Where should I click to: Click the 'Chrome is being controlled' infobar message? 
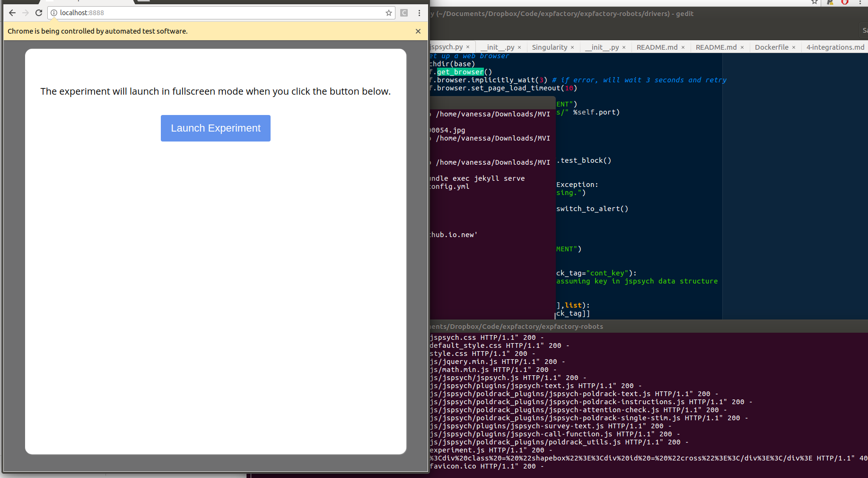[x=97, y=31]
